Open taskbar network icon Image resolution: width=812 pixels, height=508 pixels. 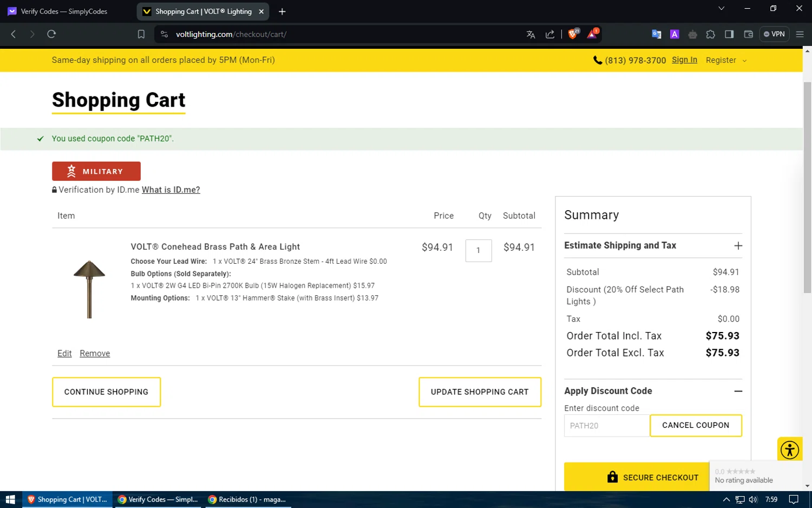740,499
